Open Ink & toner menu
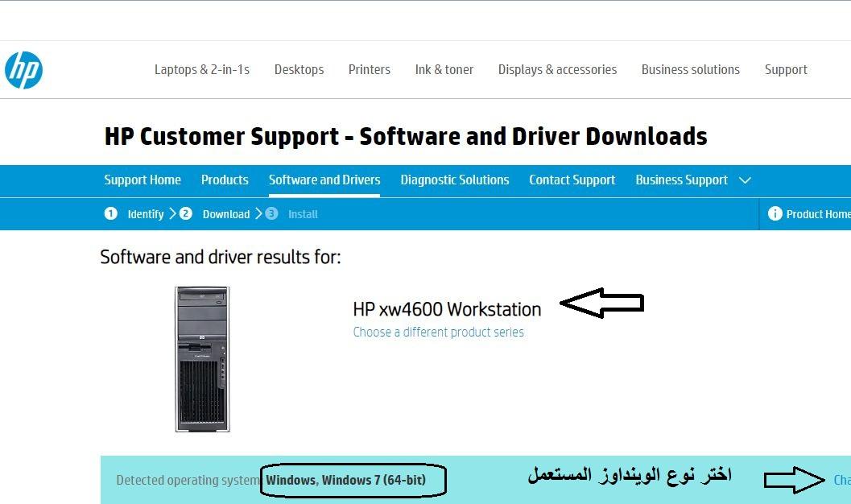 [444, 69]
